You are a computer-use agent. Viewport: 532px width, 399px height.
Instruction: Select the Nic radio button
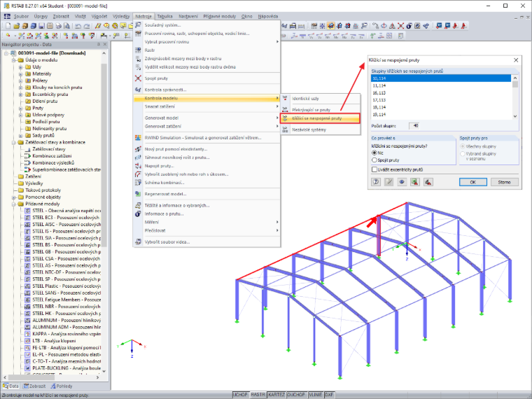(x=374, y=153)
